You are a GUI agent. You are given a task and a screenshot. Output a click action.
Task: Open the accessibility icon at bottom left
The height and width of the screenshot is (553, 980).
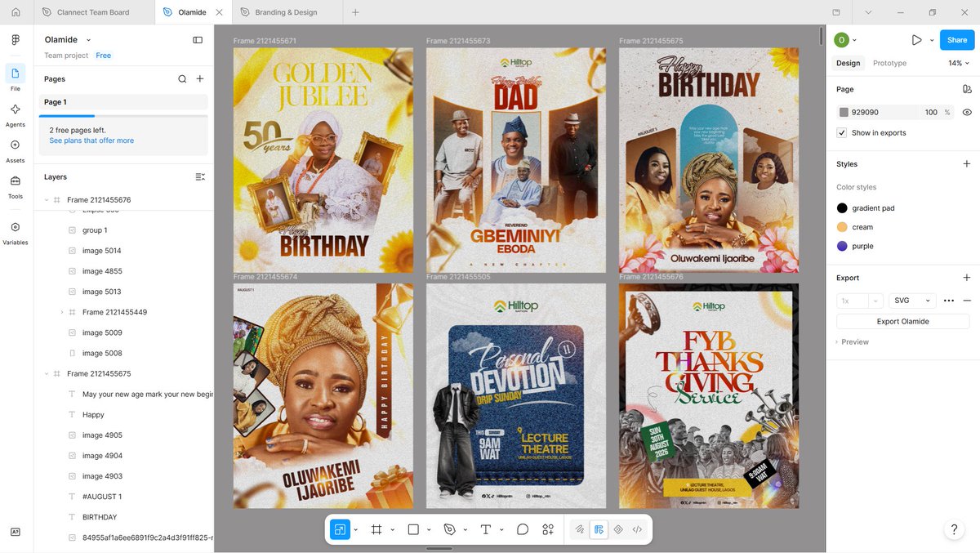[16, 532]
